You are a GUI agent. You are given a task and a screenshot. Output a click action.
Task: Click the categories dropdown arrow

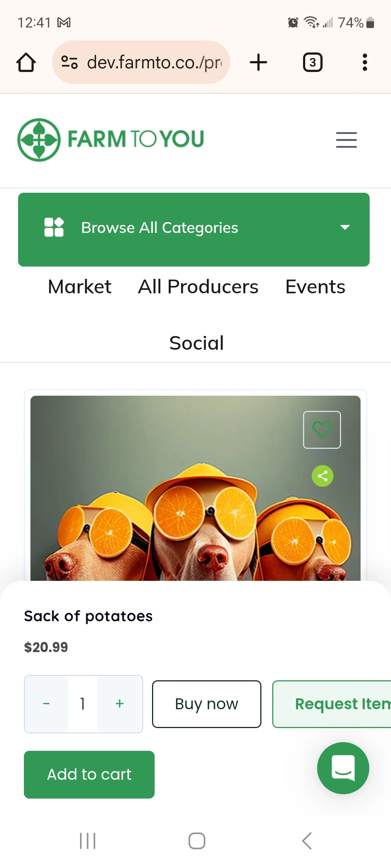click(x=345, y=227)
